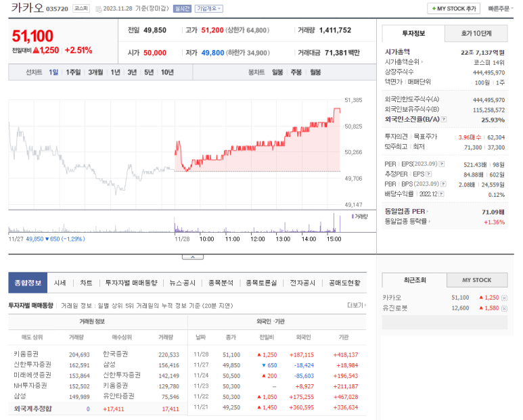Open the 공매도현황 tab
The width and height of the screenshot is (523, 420).
click(x=344, y=283)
